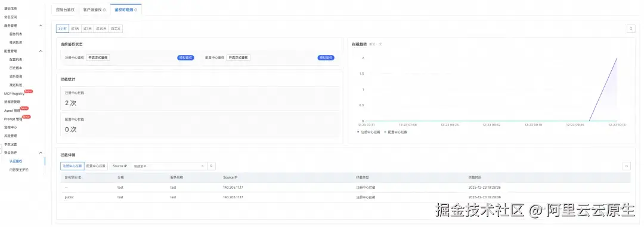Click the info icon beside 鉴权可观测
The image size is (644, 227).
(x=136, y=10)
